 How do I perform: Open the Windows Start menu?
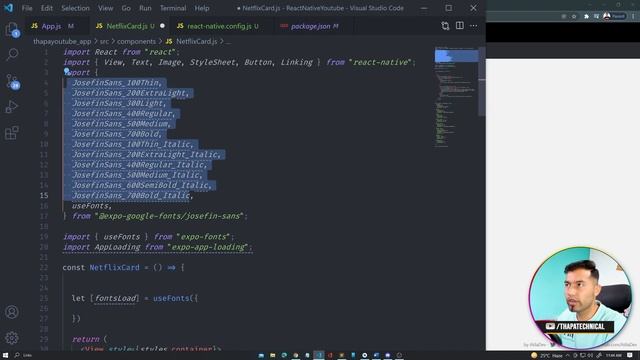[5, 355]
